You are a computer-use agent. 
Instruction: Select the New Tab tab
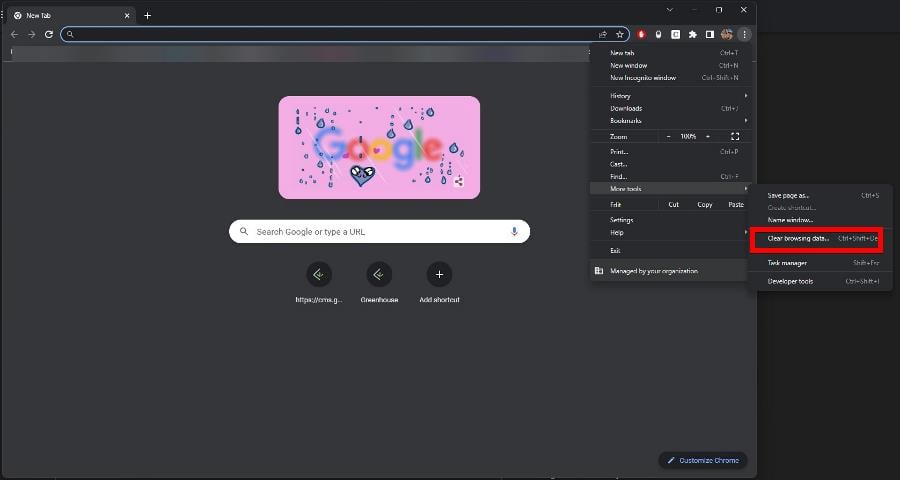(x=72, y=16)
